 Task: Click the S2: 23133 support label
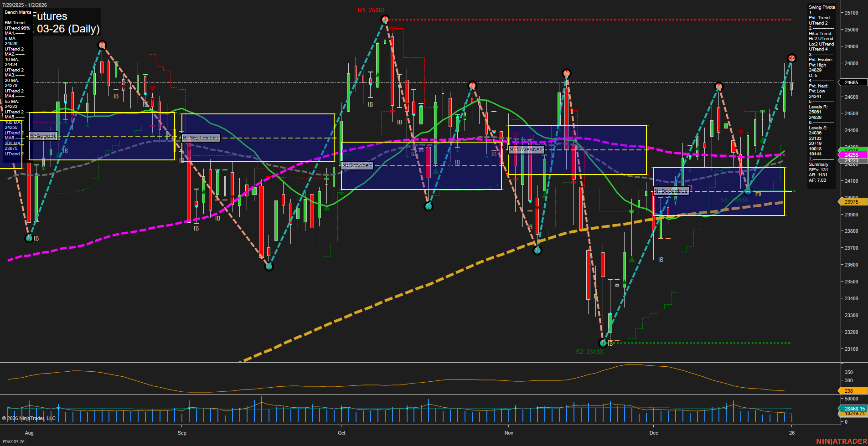(x=589, y=351)
